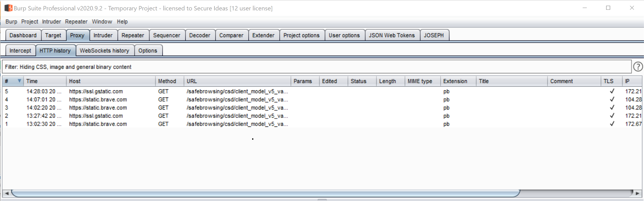Sort by the MIME type column header
644x201 pixels.
pyautogui.click(x=422, y=81)
